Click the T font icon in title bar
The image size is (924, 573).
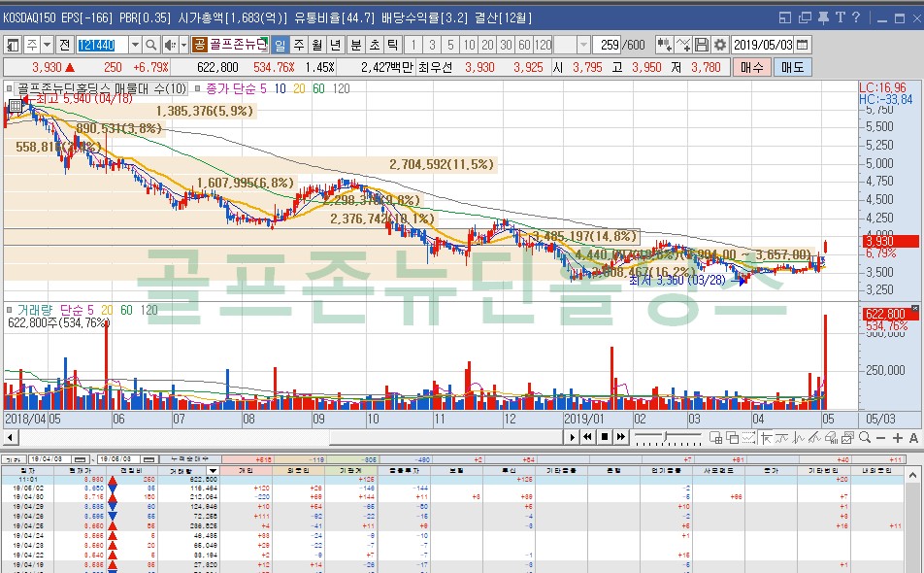click(x=840, y=17)
